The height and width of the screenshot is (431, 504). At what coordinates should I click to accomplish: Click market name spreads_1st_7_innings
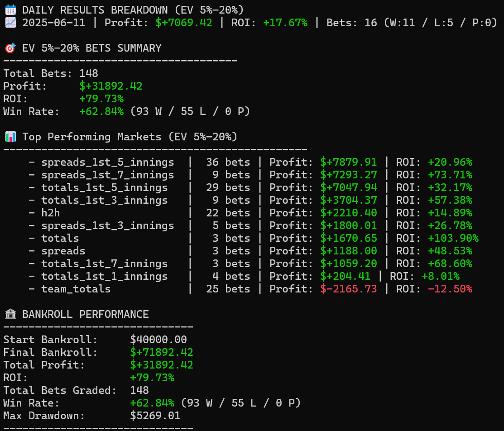coord(108,175)
